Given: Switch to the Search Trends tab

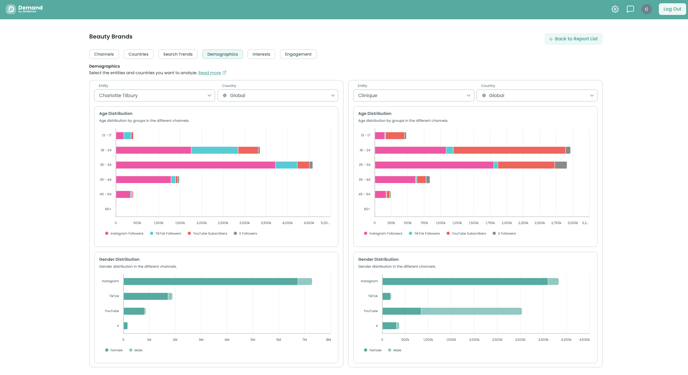Looking at the screenshot, I should coord(178,54).
